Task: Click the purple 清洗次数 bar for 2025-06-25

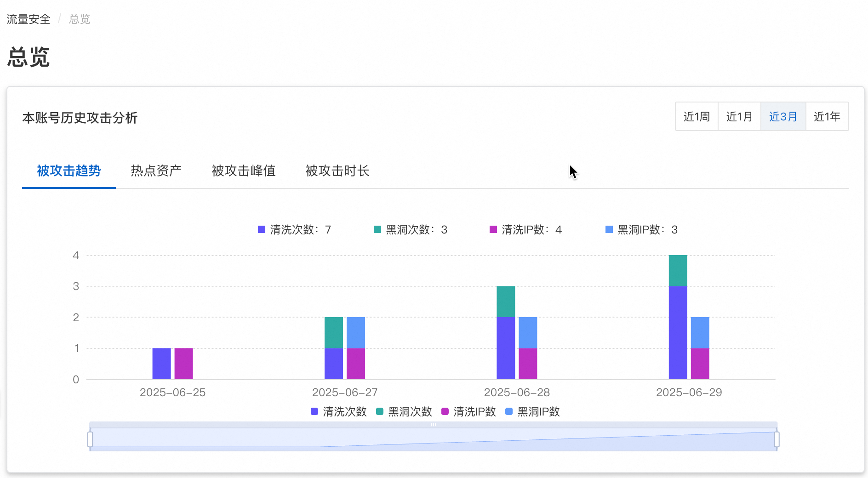Action: click(x=162, y=364)
